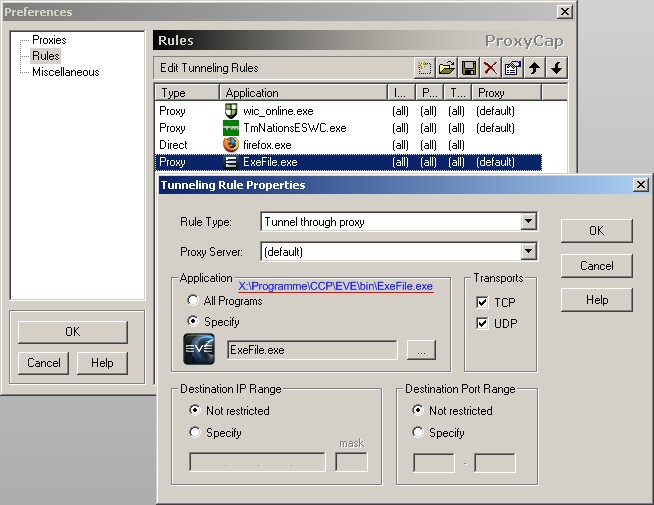
Task: Click the destination IP address field
Action: pos(257,462)
